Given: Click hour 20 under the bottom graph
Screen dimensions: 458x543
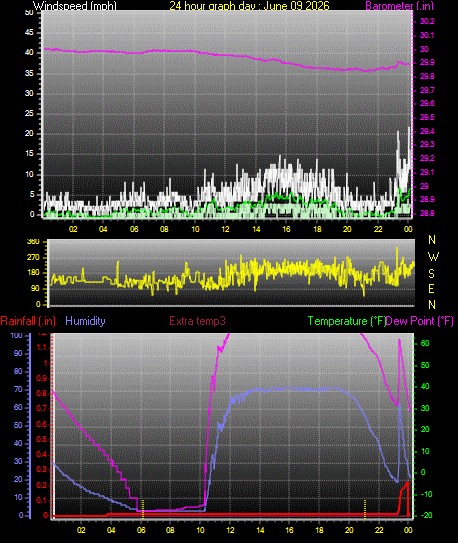Looking at the screenshot, I should (349, 530).
